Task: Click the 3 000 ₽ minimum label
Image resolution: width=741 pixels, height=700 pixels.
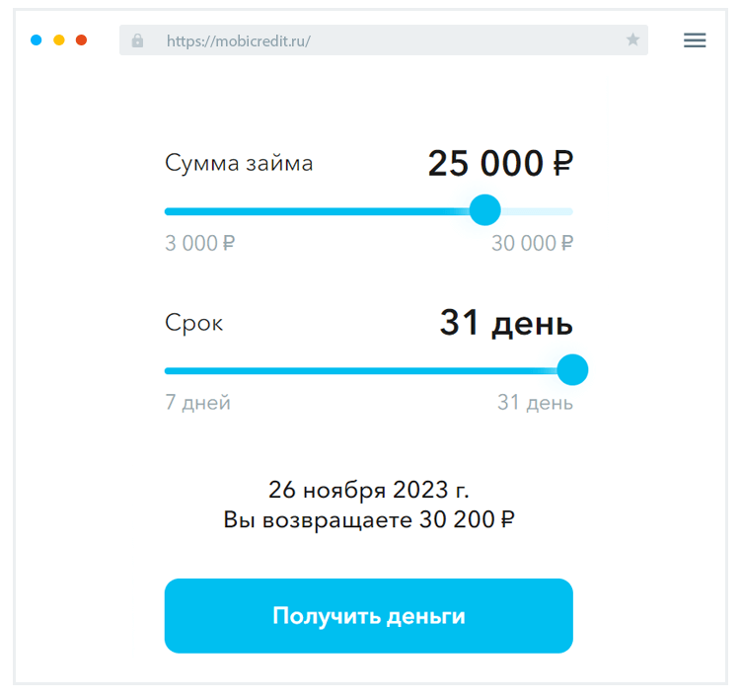Action: pyautogui.click(x=200, y=243)
